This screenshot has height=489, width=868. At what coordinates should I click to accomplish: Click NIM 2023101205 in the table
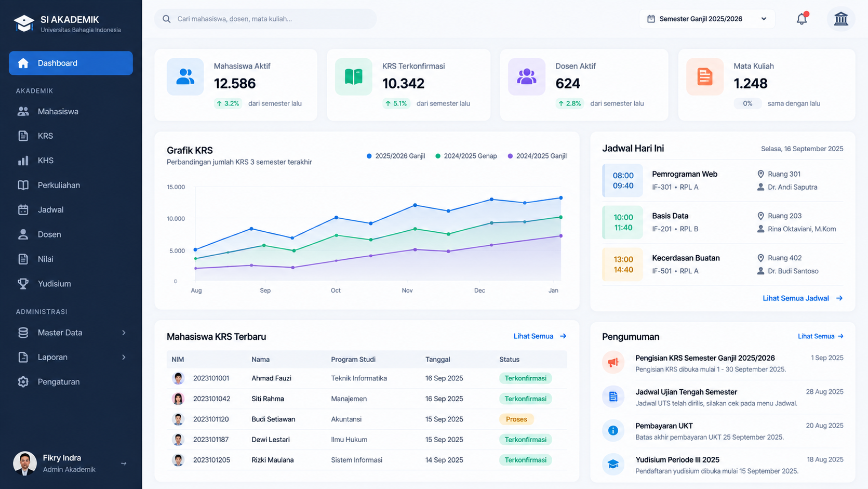tap(211, 460)
